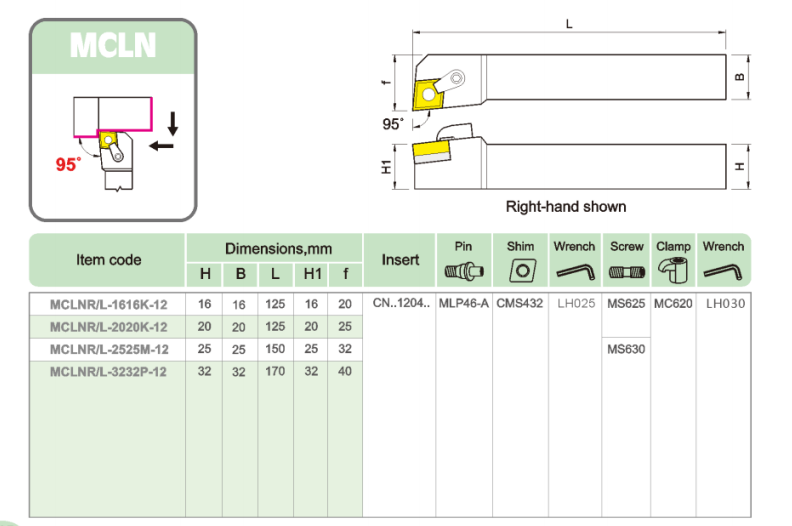
Task: Click the threaded Screw icon
Action: [626, 271]
